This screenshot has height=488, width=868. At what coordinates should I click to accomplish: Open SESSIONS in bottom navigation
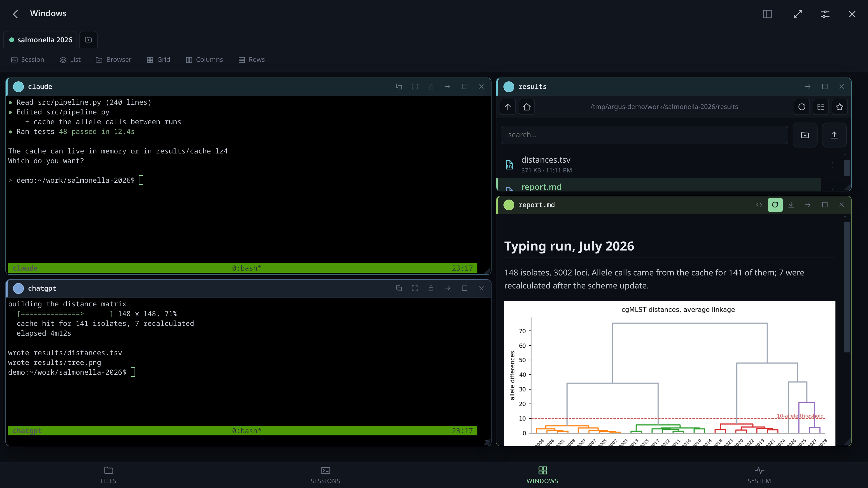pyautogui.click(x=325, y=475)
